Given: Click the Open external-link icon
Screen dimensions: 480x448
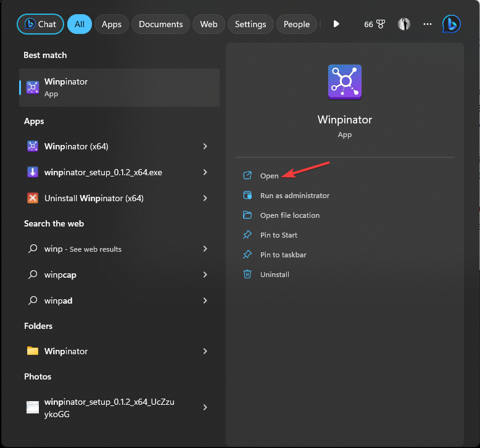Looking at the screenshot, I should (x=247, y=175).
